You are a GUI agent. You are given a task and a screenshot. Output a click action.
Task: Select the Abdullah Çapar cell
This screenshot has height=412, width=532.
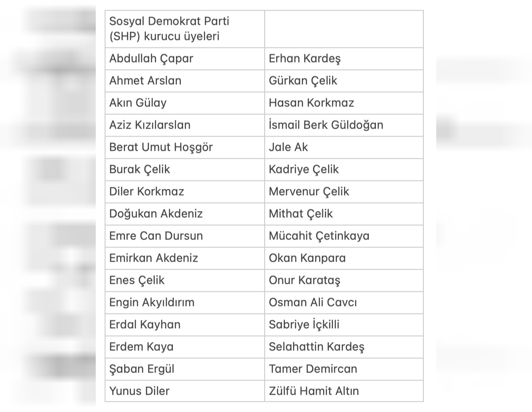[x=151, y=59]
